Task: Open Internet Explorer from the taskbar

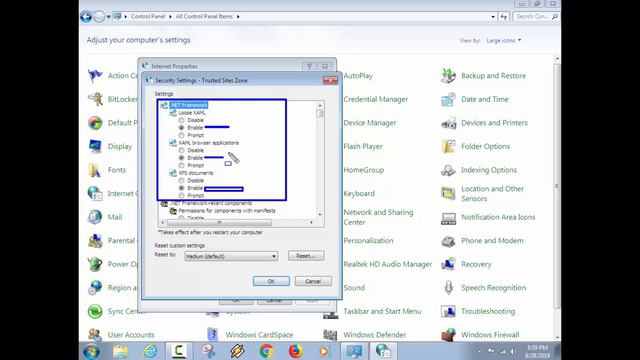Action: click(150, 351)
